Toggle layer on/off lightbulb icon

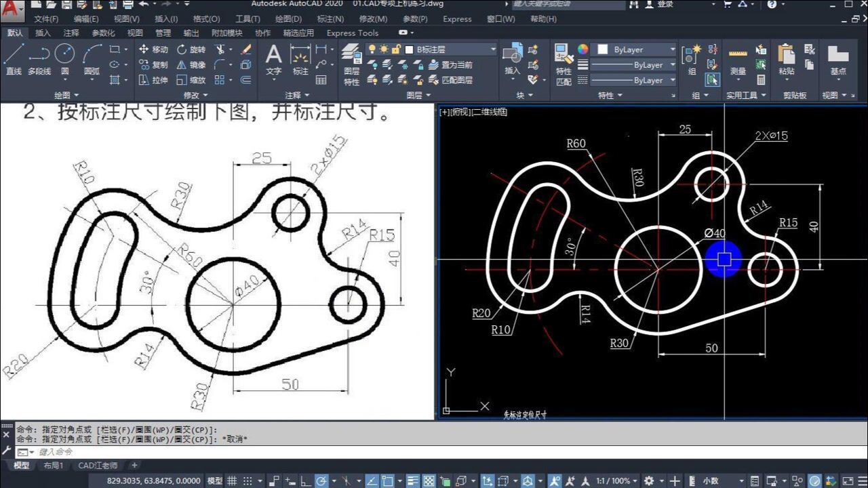[372, 49]
